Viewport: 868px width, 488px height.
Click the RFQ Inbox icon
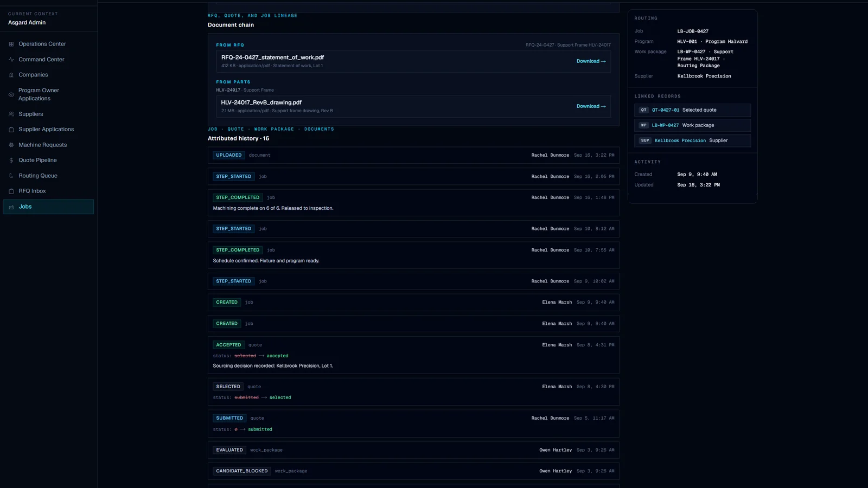pyautogui.click(x=11, y=191)
